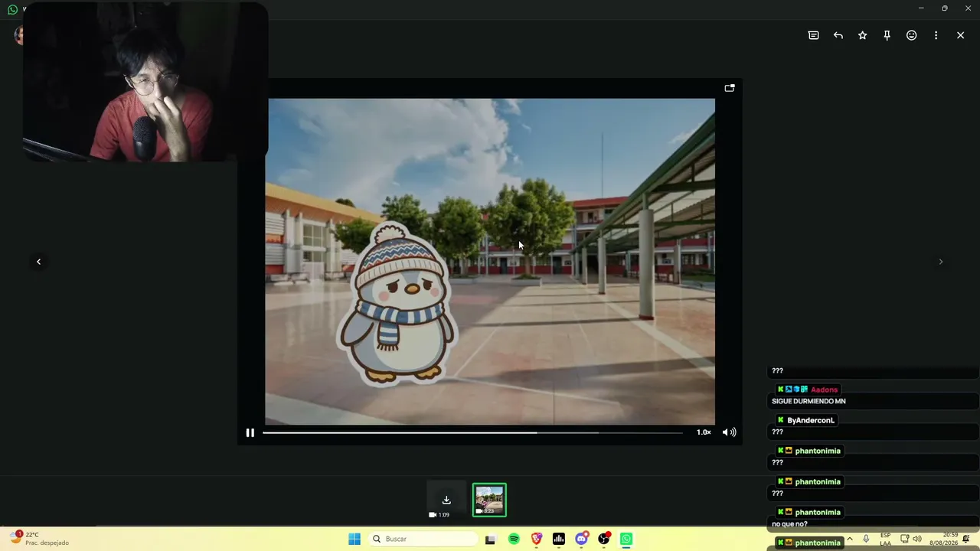Reply to this media with the arrow icon

(838, 35)
